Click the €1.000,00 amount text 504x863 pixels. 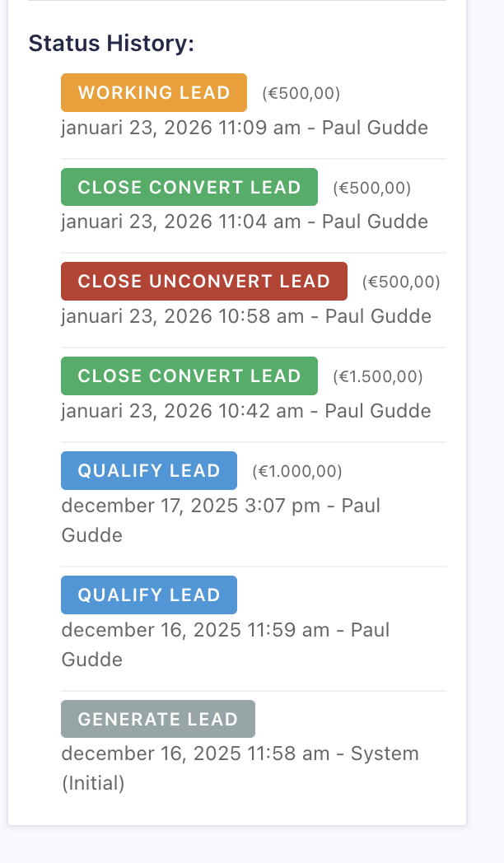pos(297,471)
